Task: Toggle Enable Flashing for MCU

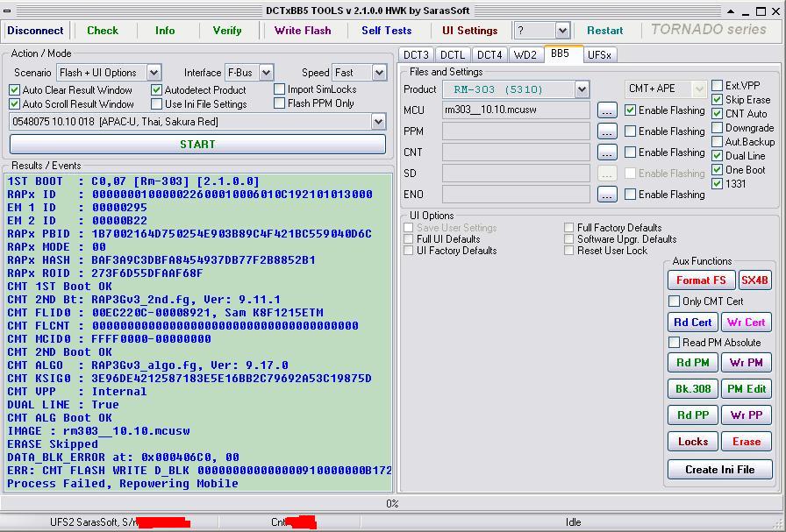Action: pos(631,110)
